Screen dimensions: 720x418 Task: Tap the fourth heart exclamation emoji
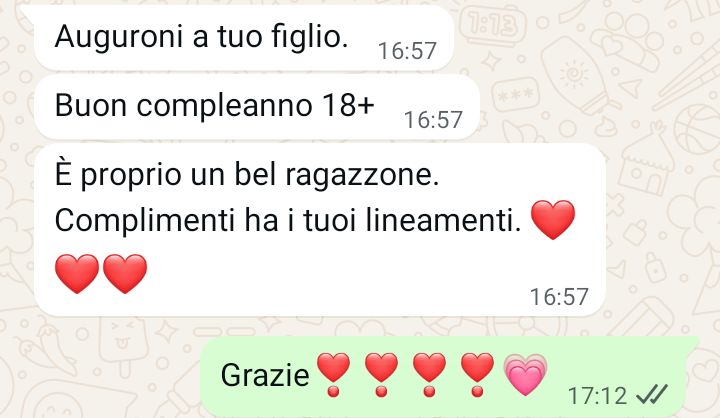point(477,375)
